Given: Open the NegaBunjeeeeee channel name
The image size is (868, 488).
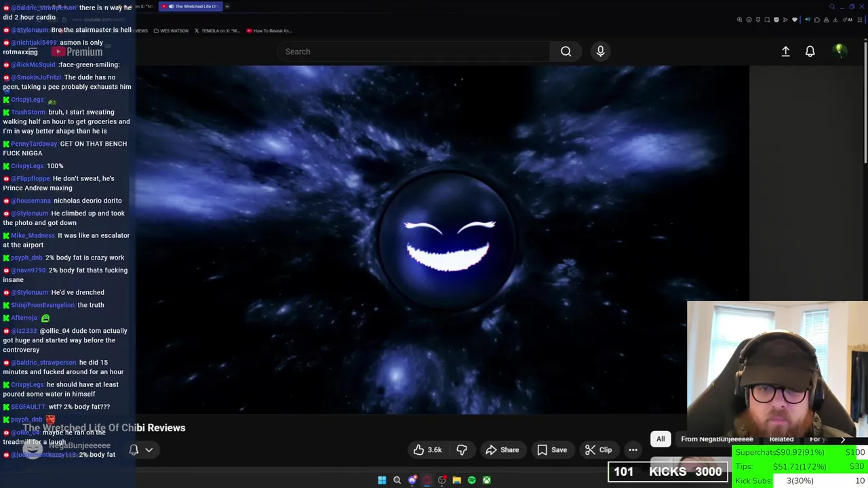Looking at the screenshot, I should (x=79, y=445).
